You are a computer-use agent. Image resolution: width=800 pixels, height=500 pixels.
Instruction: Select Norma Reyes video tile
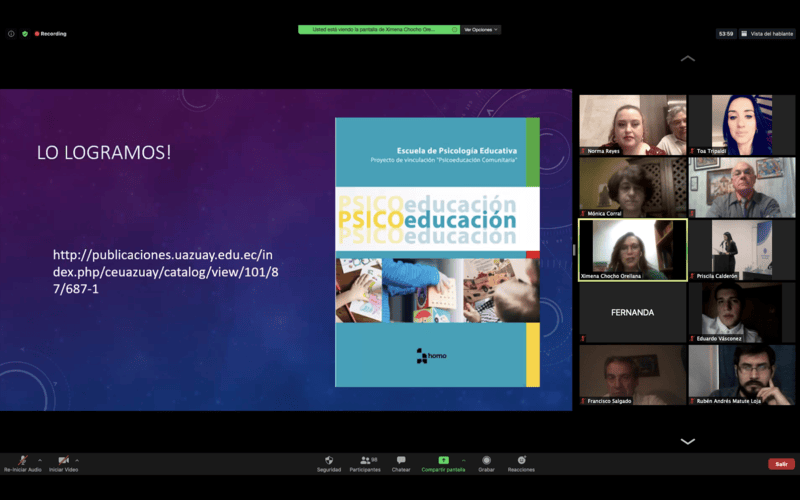633,125
